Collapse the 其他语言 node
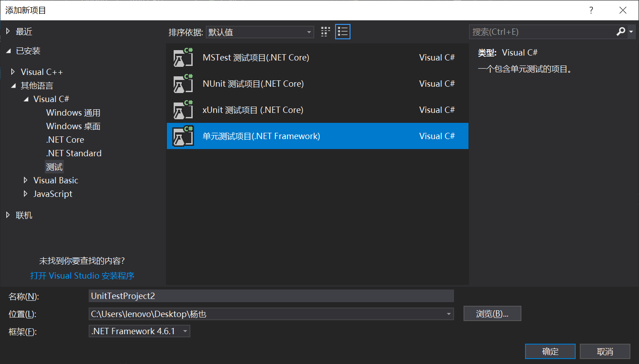This screenshot has height=364, width=639. click(x=13, y=85)
